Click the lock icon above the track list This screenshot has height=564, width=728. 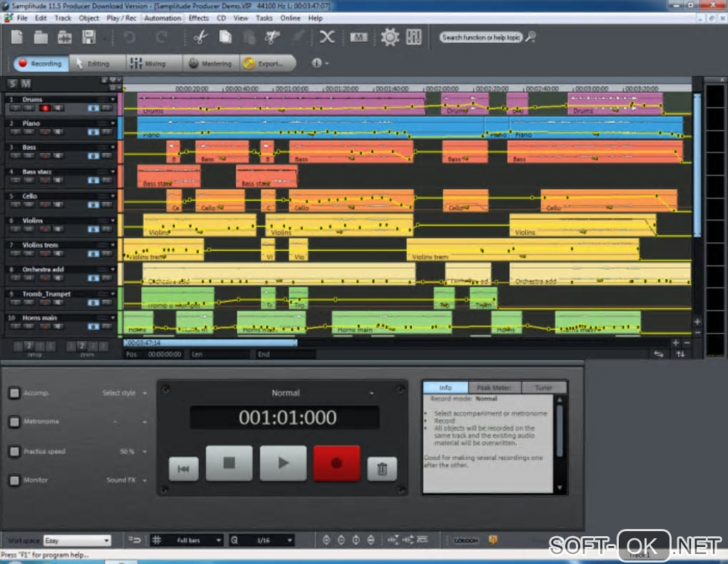(104, 80)
